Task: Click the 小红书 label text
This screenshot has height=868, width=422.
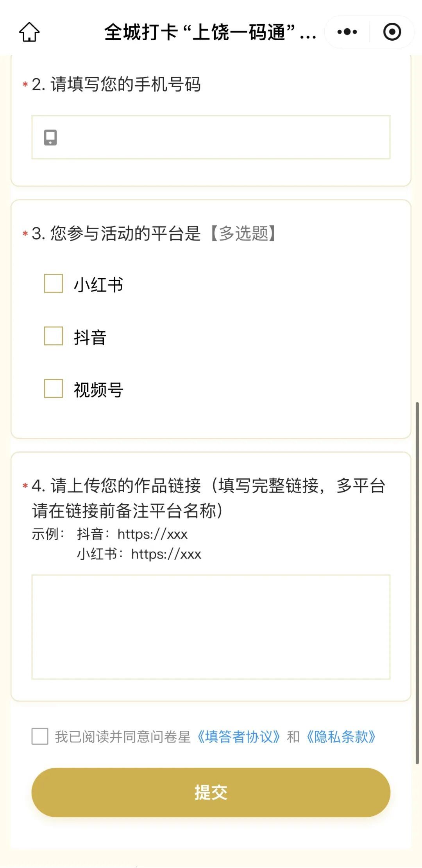Action: pyautogui.click(x=98, y=284)
